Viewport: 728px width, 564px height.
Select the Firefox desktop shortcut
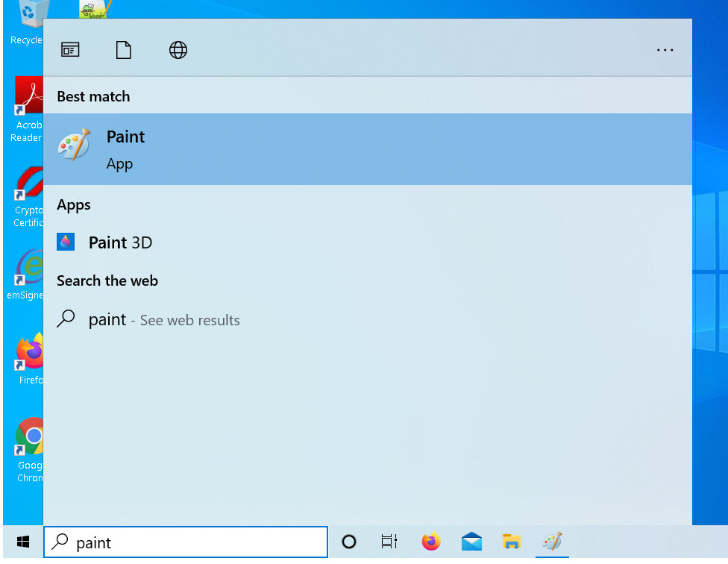pyautogui.click(x=30, y=360)
